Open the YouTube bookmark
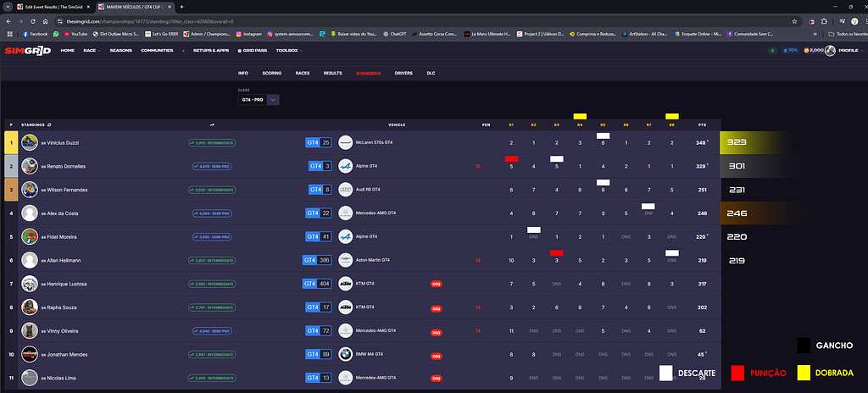The width and height of the screenshot is (868, 393). tap(75, 34)
